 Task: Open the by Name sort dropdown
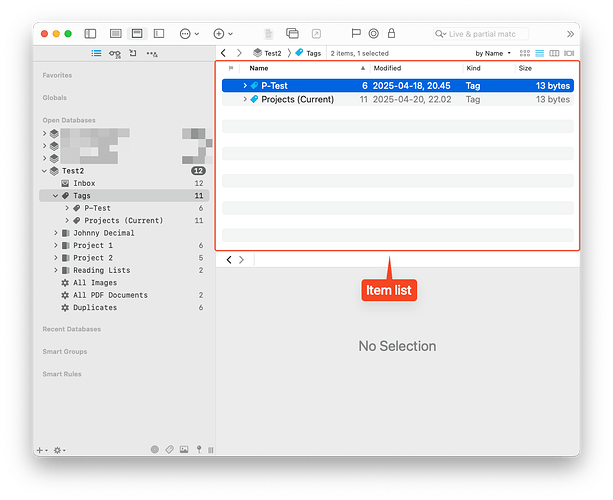click(493, 53)
